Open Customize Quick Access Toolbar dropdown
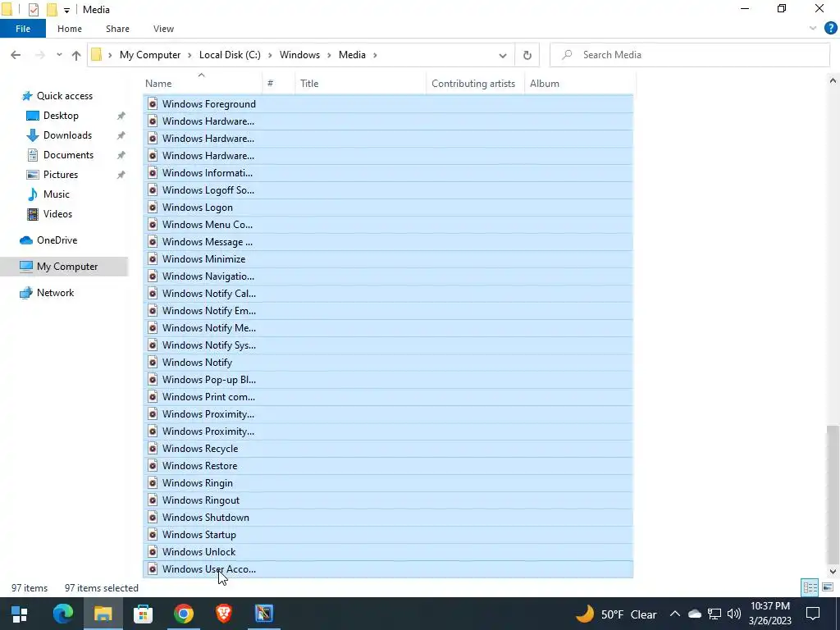Image resolution: width=840 pixels, height=630 pixels. pos(66,10)
